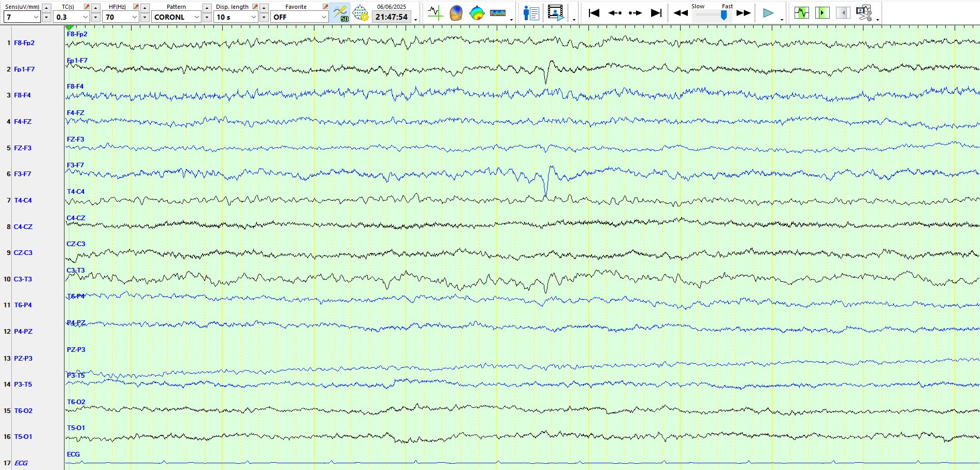The image size is (980, 470).
Task: Select channel 4 label F4-FZ
Action: (x=23, y=122)
